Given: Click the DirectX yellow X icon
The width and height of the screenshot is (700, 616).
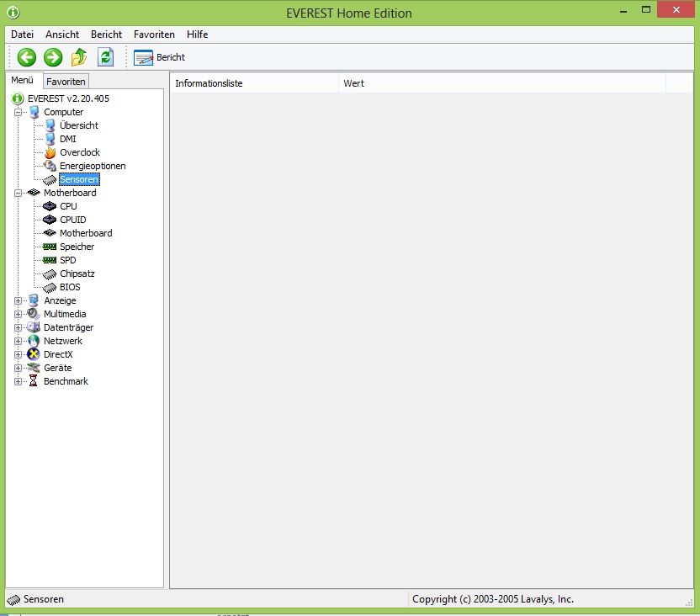Looking at the screenshot, I should 34,354.
